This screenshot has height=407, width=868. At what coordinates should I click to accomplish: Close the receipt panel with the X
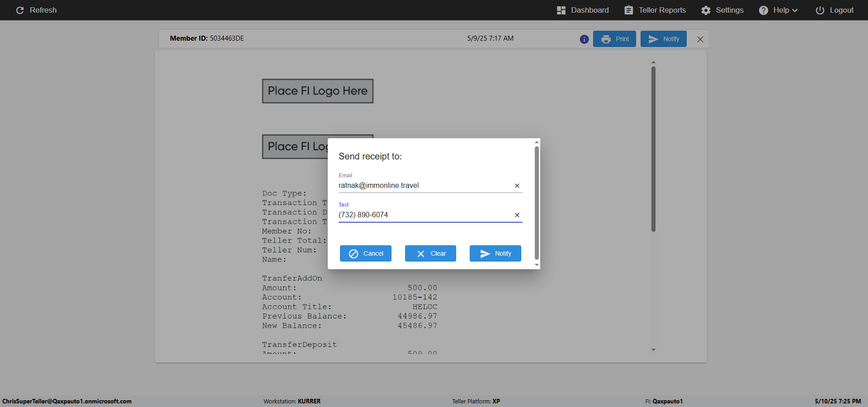700,39
